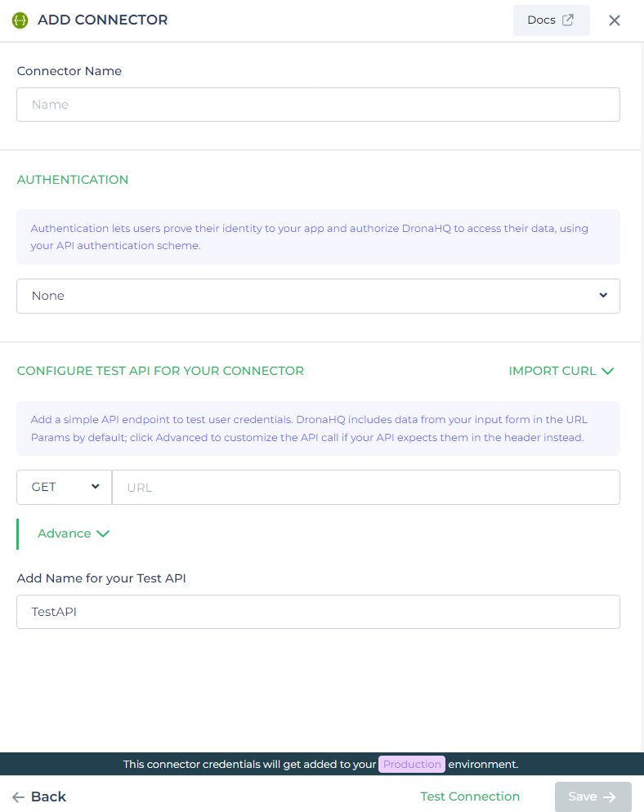Open the authentication type dropdown showing None
This screenshot has width=644, height=812.
pyautogui.click(x=318, y=296)
